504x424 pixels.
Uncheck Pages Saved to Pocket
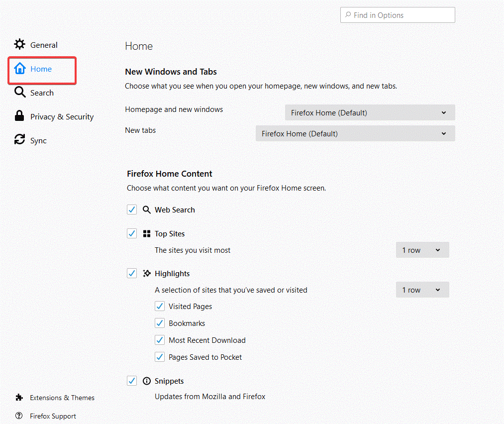(160, 357)
